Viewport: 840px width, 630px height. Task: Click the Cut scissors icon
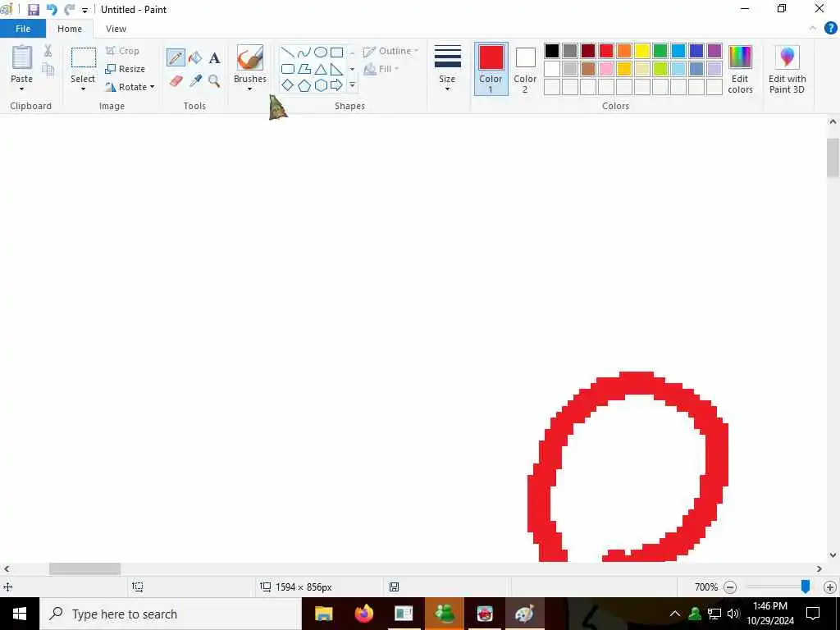(48, 51)
